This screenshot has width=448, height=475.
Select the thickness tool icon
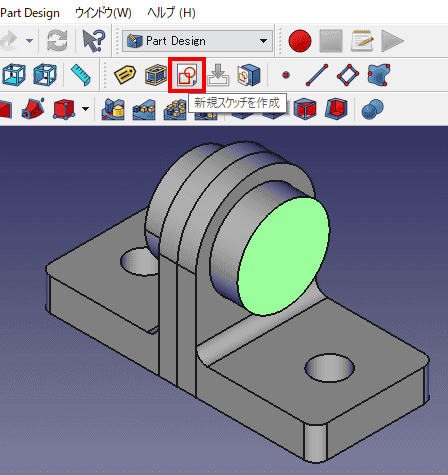pyautogui.click(x=336, y=109)
